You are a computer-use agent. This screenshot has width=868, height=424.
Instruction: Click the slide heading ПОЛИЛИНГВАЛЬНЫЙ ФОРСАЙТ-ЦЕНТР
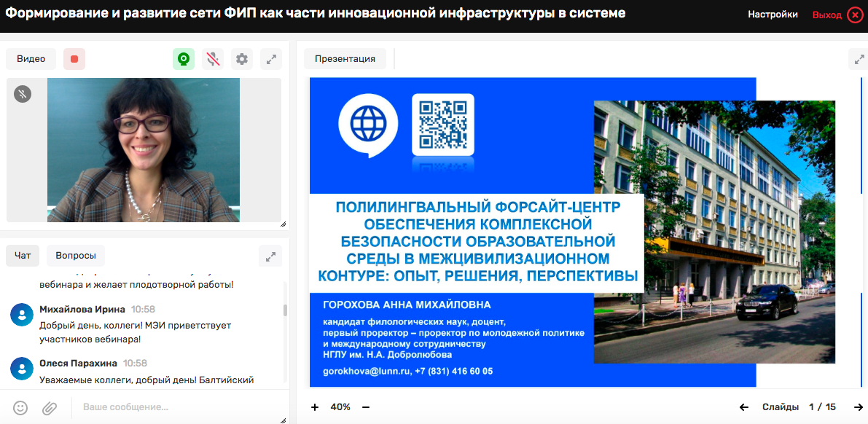coord(479,208)
